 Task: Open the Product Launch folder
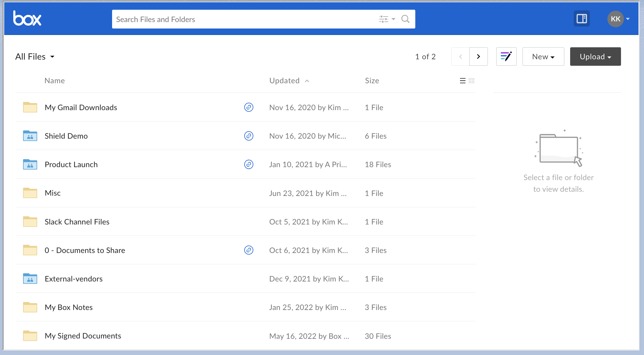71,165
